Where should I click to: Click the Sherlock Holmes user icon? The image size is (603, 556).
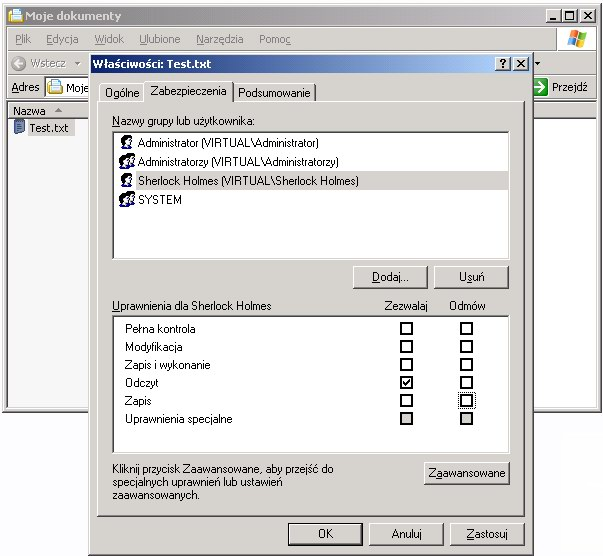point(127,181)
